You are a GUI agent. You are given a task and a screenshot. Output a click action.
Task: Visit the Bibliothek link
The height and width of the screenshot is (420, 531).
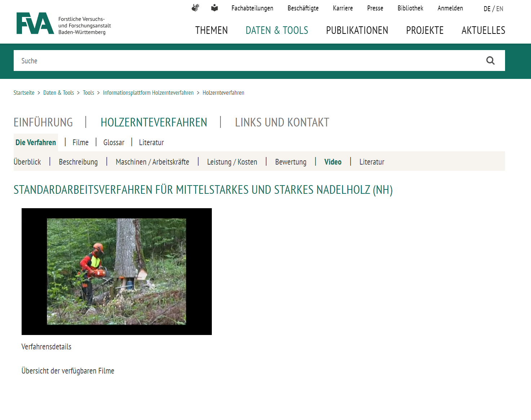(x=410, y=8)
